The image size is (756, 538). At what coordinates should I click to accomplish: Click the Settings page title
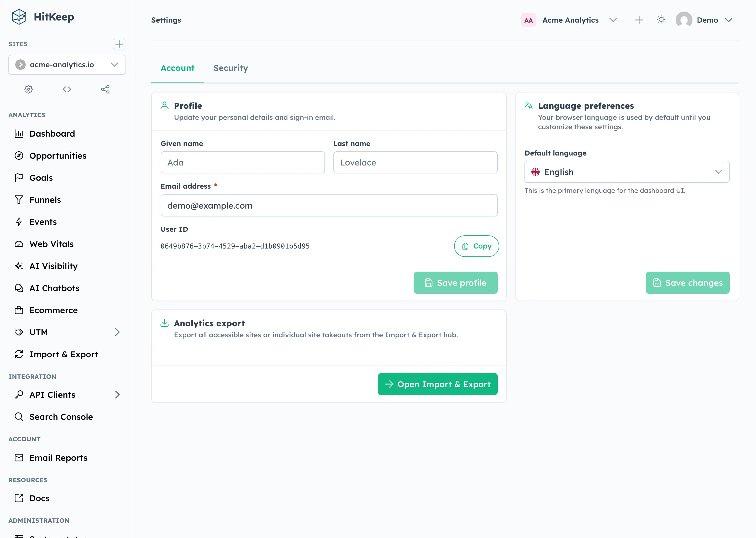166,20
